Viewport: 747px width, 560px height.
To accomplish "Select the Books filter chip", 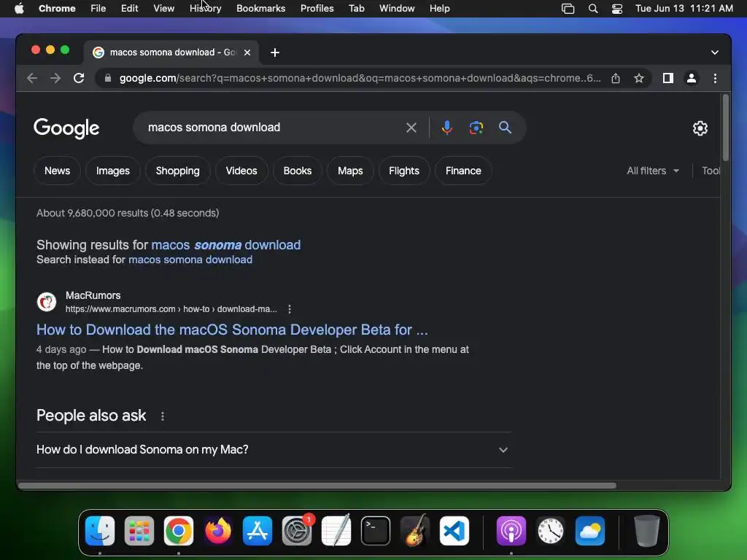I will [298, 171].
